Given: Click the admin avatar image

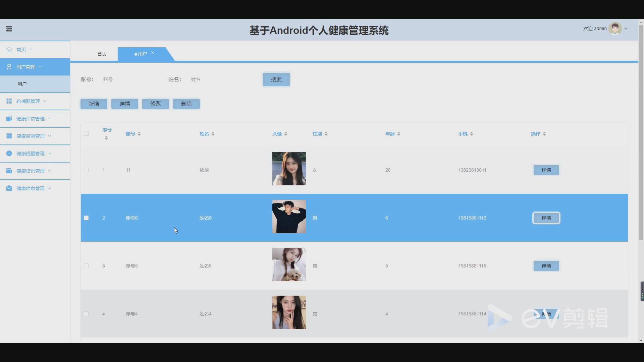Looking at the screenshot, I should coord(615,29).
